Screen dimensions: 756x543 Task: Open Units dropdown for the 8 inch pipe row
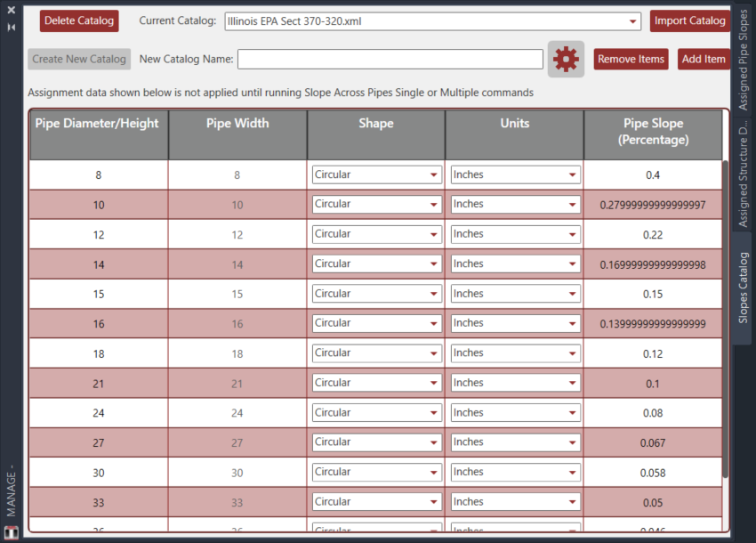(515, 174)
